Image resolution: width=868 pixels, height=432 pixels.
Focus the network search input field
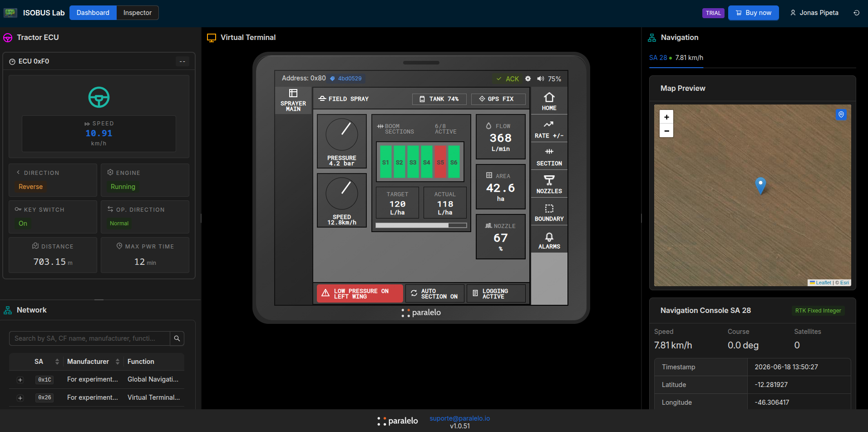click(89, 338)
